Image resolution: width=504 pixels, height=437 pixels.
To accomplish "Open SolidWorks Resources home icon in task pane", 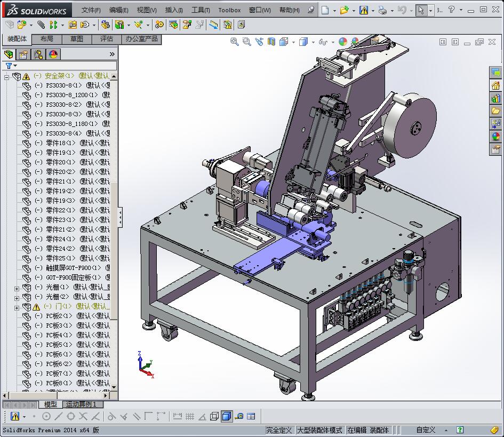I will click(496, 85).
